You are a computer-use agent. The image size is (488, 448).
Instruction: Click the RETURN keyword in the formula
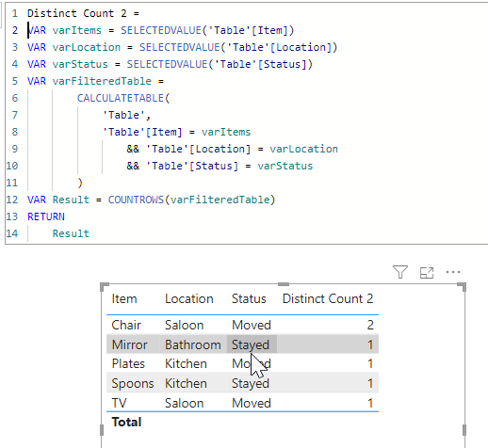pyautogui.click(x=46, y=216)
